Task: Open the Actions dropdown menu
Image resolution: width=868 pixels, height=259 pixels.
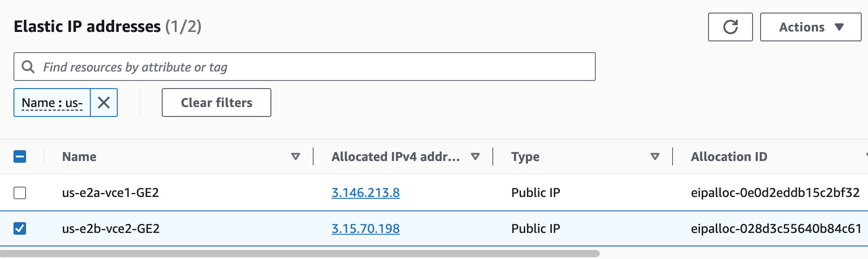Action: coord(810,27)
